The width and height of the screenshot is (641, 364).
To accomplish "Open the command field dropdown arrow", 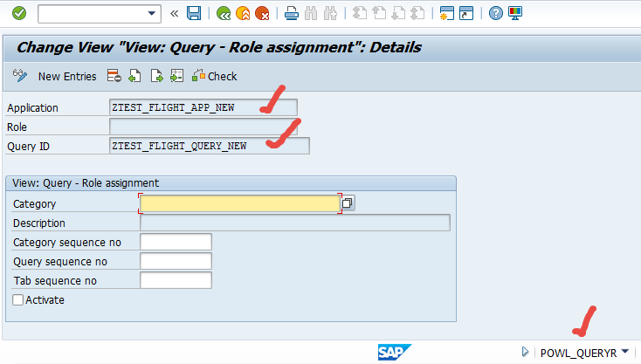I will tap(152, 13).
